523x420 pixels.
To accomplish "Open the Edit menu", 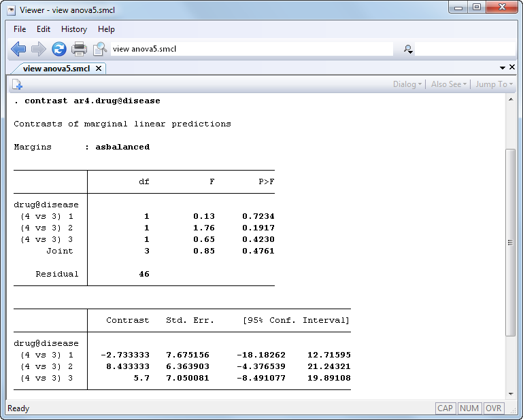I will tap(44, 29).
